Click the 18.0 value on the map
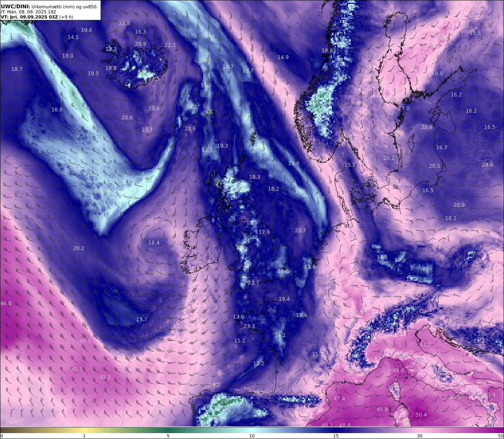The image size is (504, 439). click(x=437, y=73)
